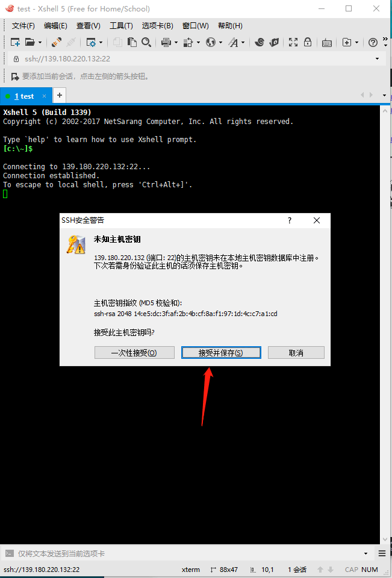Expand the address bar history dropdown
Viewport: 392px width, 578px height.
pyautogui.click(x=378, y=58)
